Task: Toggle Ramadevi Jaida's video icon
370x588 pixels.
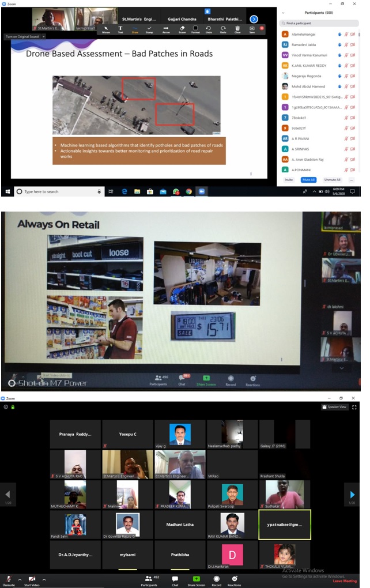Action: 353,44
